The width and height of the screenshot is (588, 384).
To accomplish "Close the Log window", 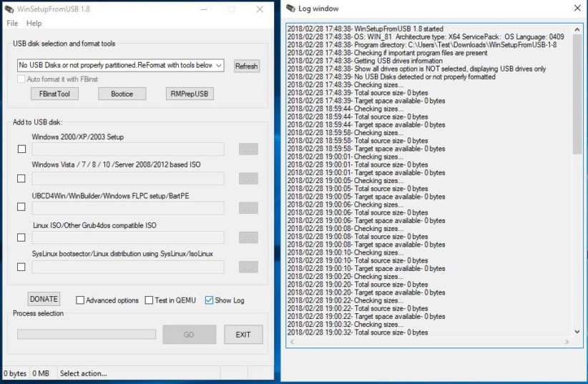I will tap(577, 9).
